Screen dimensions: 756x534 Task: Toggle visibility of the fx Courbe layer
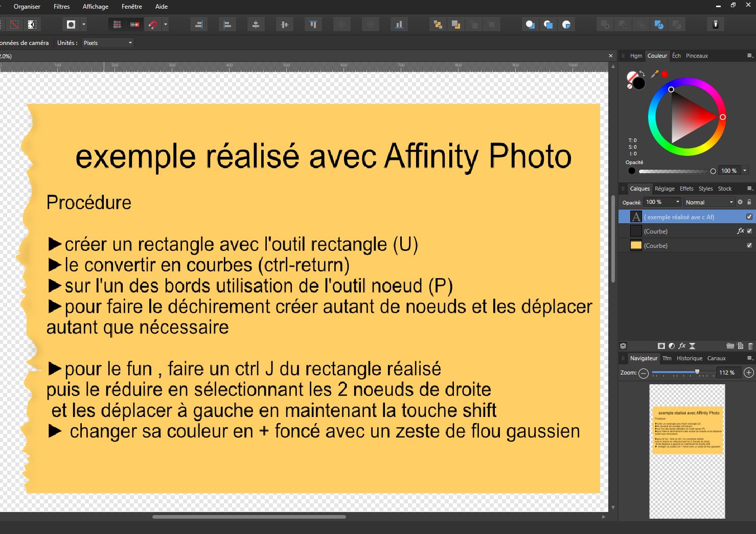(749, 231)
